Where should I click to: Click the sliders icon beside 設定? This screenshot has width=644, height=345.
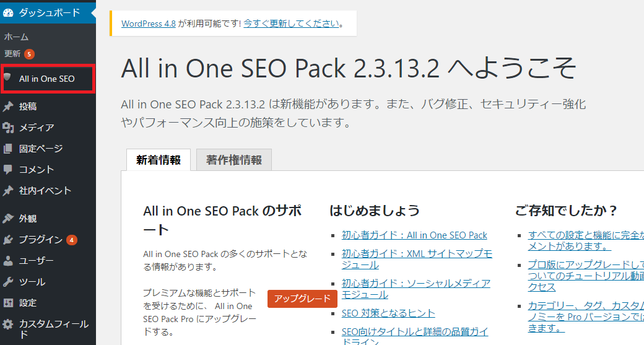8,303
